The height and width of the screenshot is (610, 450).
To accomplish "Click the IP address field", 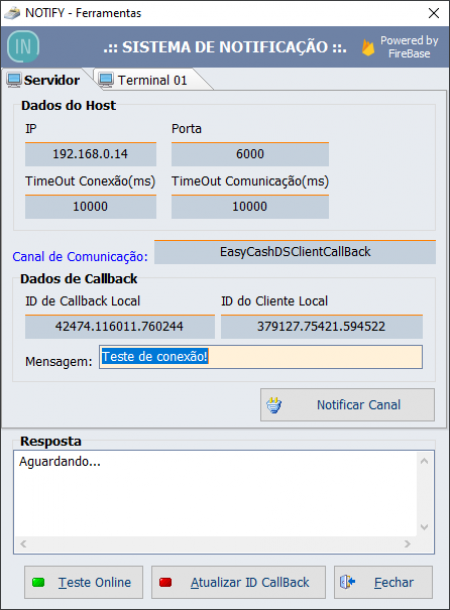I will (x=91, y=154).
